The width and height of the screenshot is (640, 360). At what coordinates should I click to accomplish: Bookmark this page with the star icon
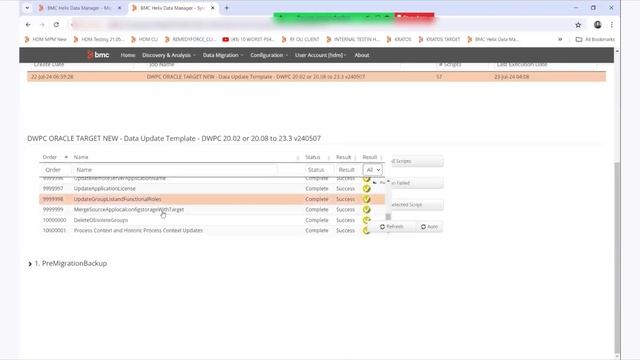click(x=578, y=25)
